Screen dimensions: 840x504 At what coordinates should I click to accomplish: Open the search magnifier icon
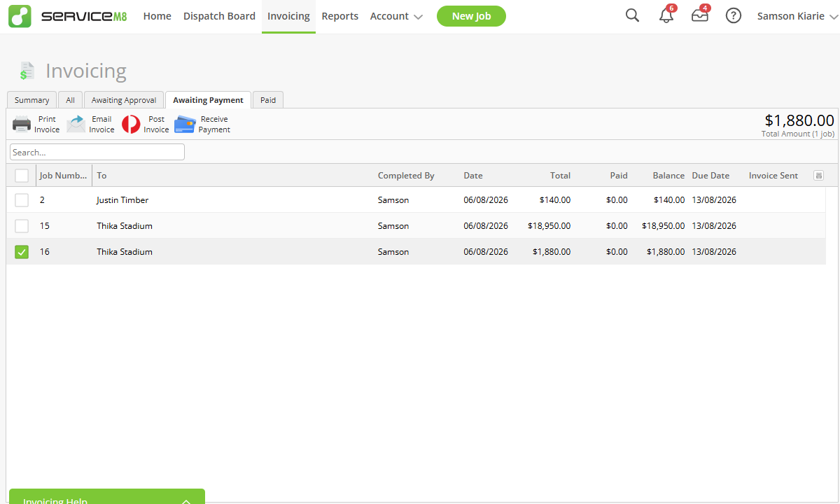[632, 15]
